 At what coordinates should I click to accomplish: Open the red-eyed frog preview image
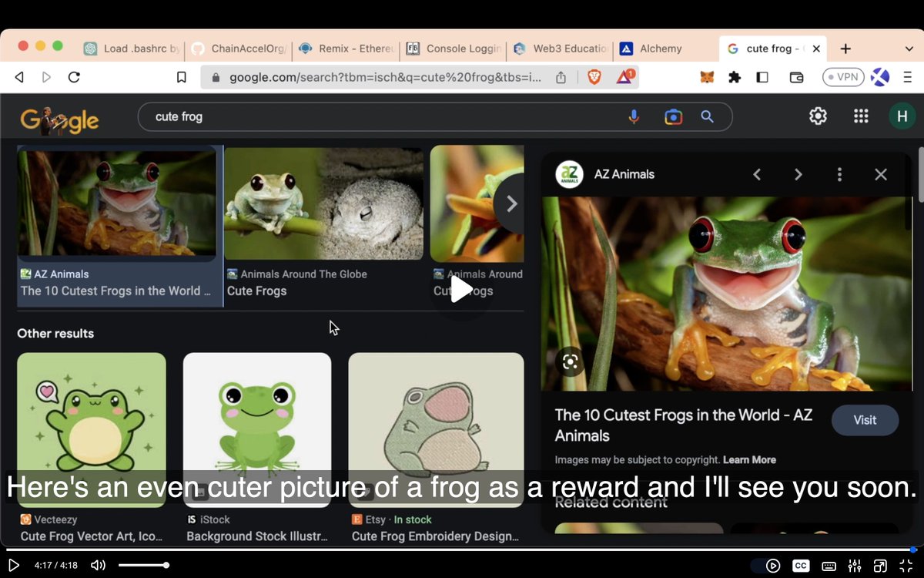[x=728, y=294]
